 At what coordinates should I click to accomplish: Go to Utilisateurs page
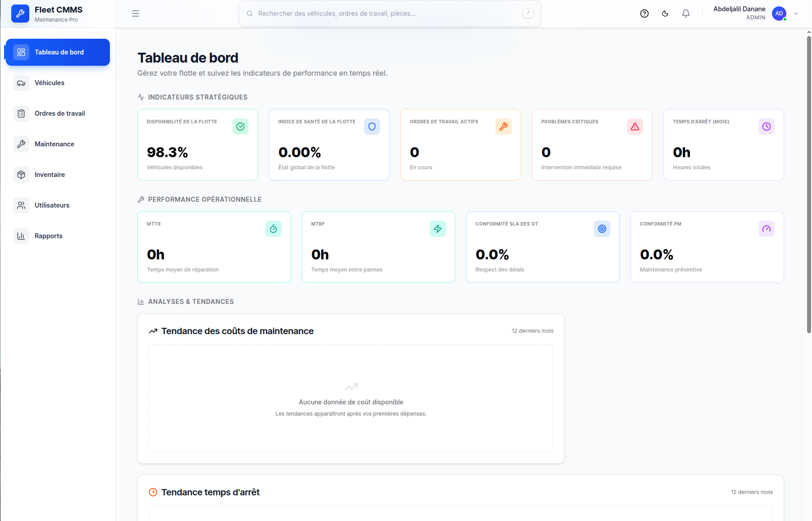pos(58,205)
